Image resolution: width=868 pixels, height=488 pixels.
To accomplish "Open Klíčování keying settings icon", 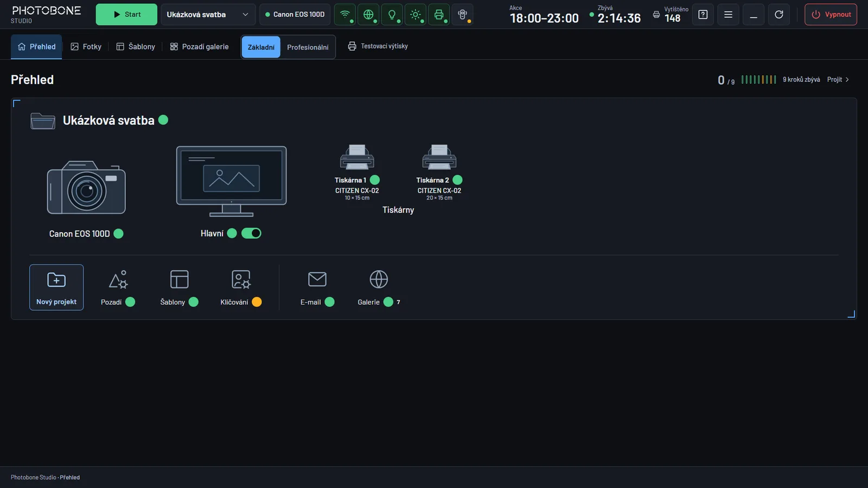I will (241, 279).
